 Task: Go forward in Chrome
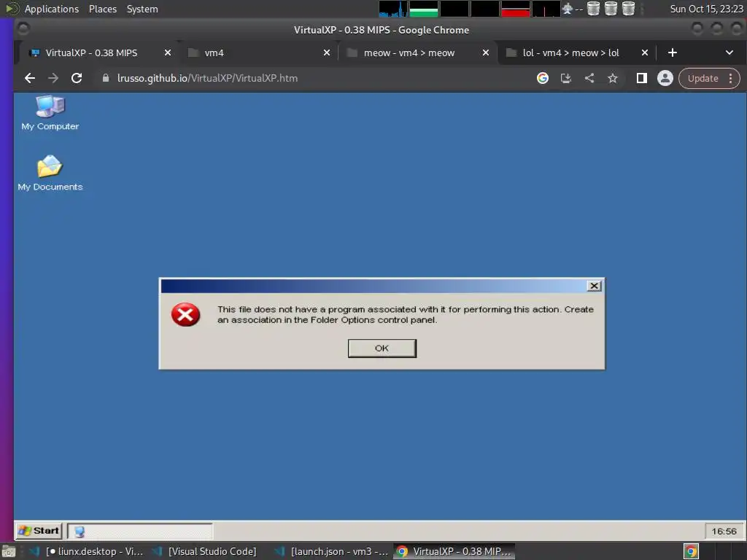pos(53,78)
